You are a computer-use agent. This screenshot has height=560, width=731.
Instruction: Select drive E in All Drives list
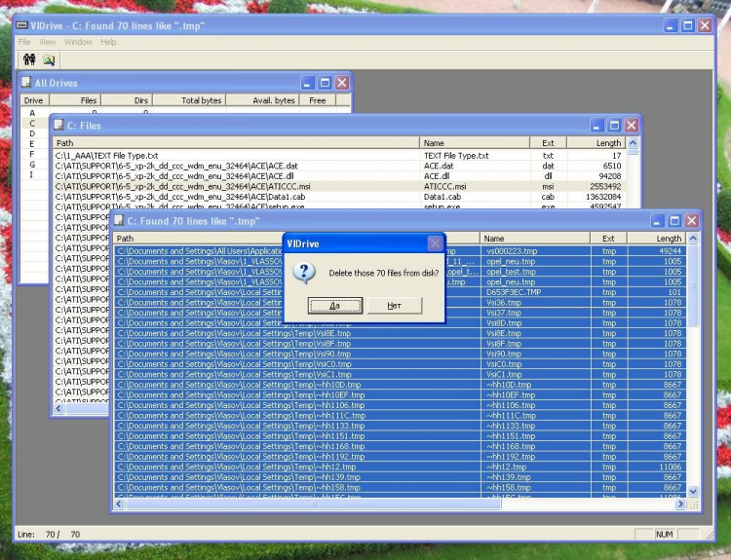(32, 143)
